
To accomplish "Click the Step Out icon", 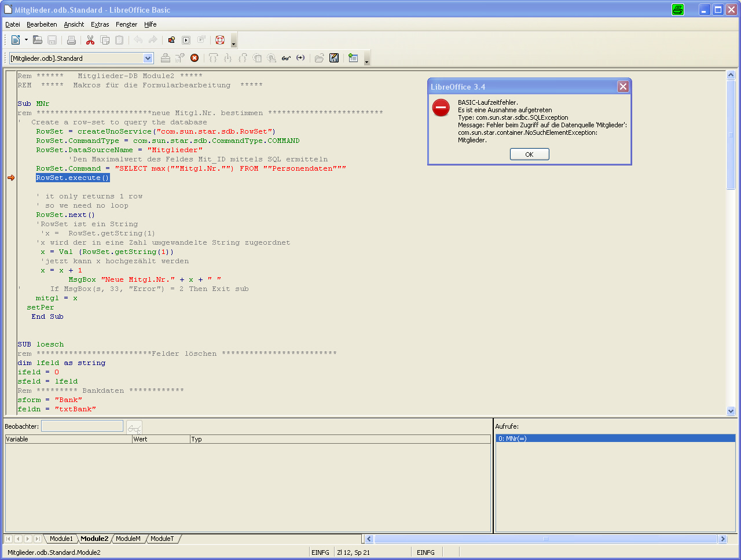I will pos(243,58).
